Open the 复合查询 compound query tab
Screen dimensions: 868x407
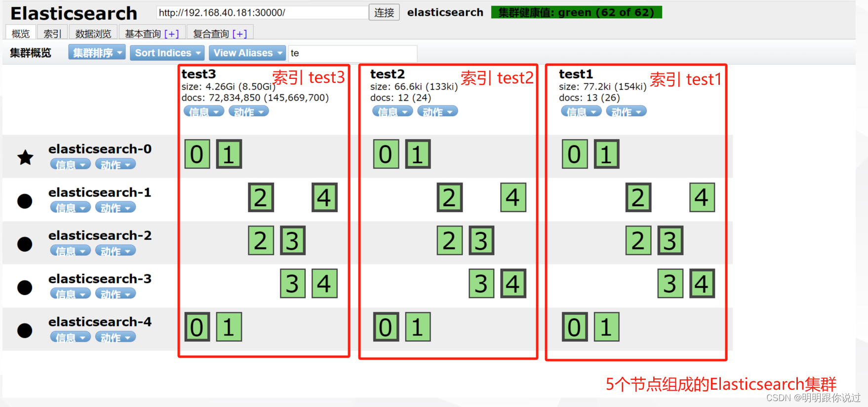[220, 33]
